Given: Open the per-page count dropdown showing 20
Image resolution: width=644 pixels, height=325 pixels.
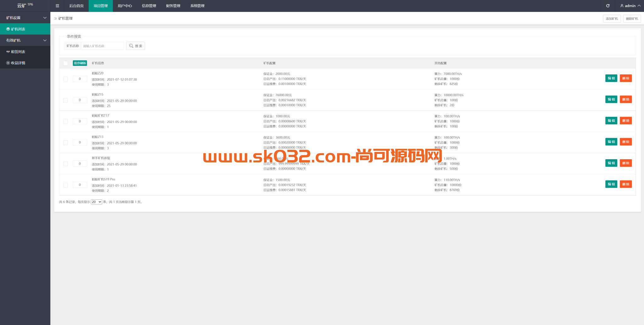Looking at the screenshot, I should [97, 202].
